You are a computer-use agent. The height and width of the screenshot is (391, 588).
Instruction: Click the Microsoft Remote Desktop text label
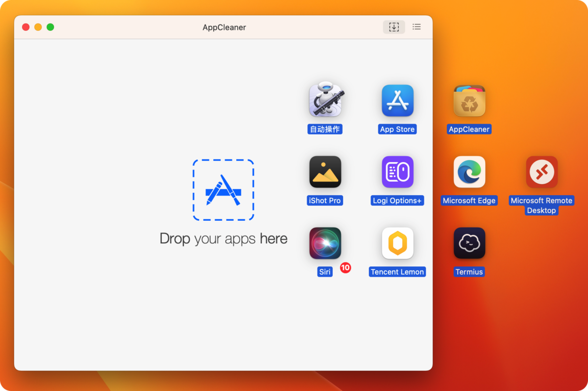541,206
